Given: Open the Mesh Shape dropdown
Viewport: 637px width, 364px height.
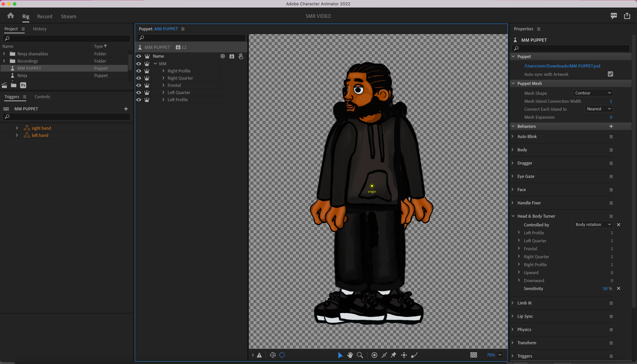Looking at the screenshot, I should coord(592,93).
